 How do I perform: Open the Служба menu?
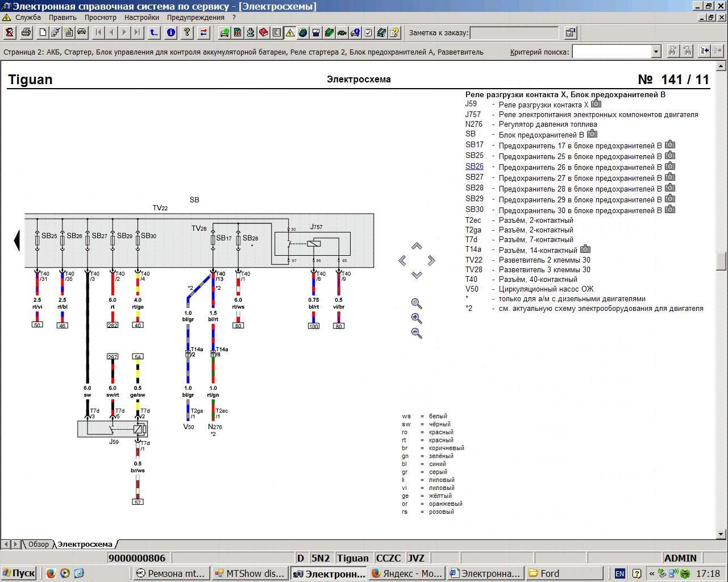pos(28,18)
